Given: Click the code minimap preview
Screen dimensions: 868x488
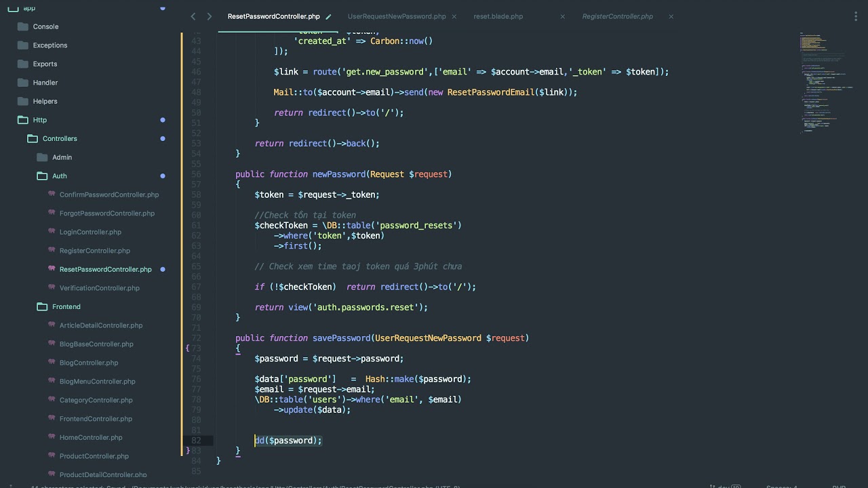Looking at the screenshot, I should [x=825, y=81].
